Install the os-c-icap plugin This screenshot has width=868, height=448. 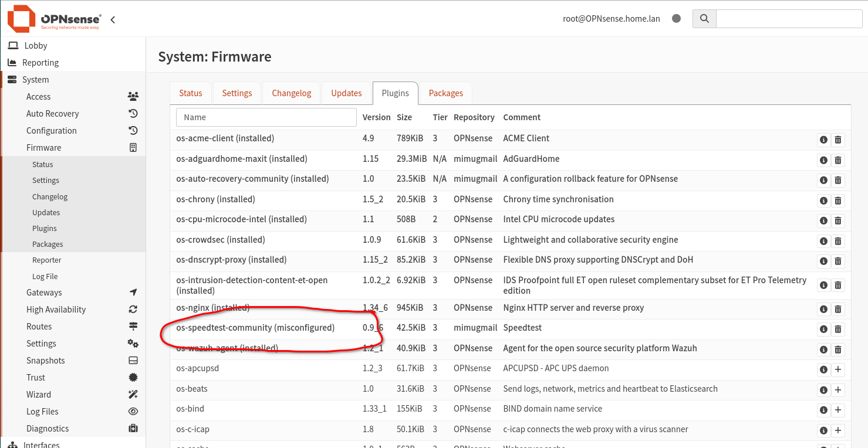pyautogui.click(x=838, y=430)
